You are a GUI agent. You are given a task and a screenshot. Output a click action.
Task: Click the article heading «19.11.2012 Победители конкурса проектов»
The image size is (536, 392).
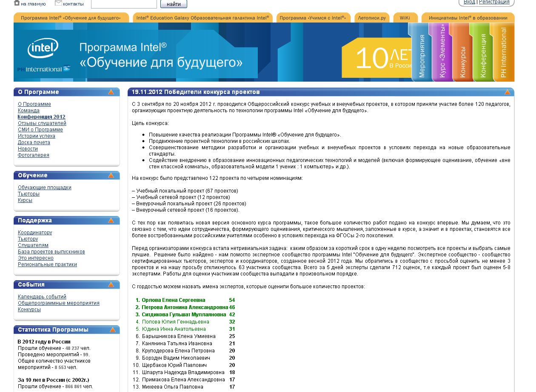(196, 92)
